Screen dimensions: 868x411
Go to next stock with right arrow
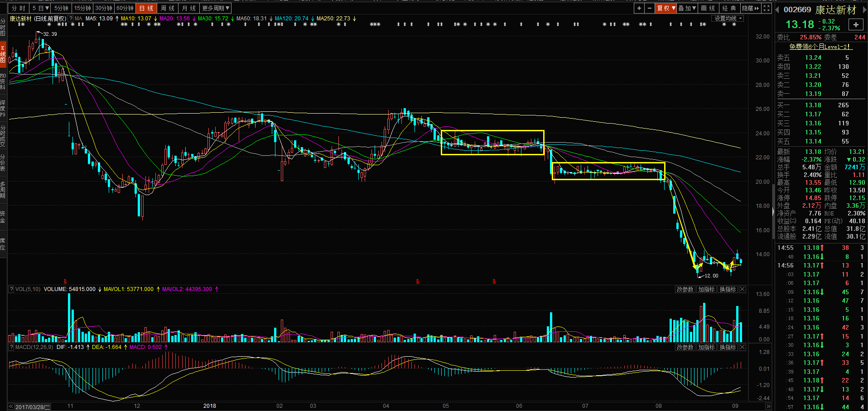(x=863, y=10)
